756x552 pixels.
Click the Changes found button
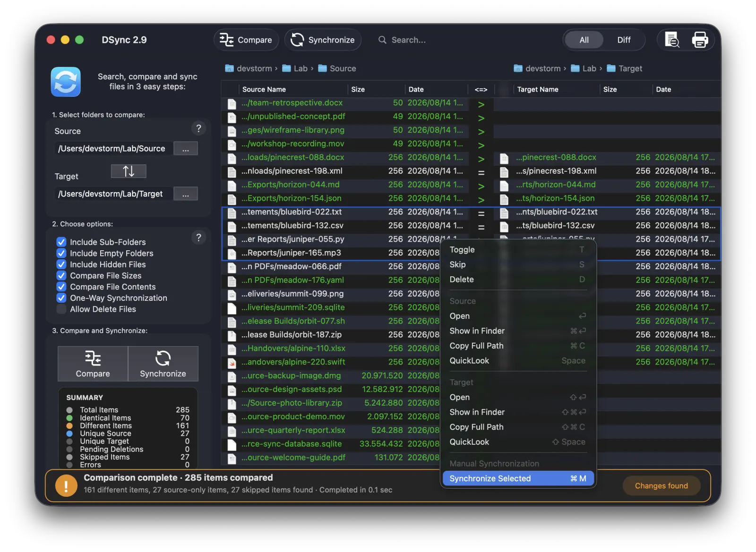pyautogui.click(x=661, y=486)
